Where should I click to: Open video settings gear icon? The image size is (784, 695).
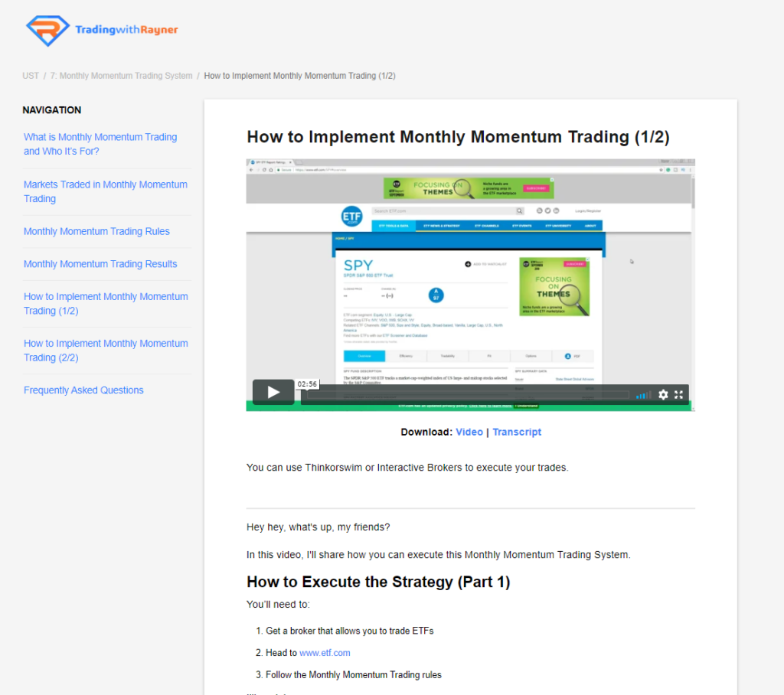(x=663, y=394)
